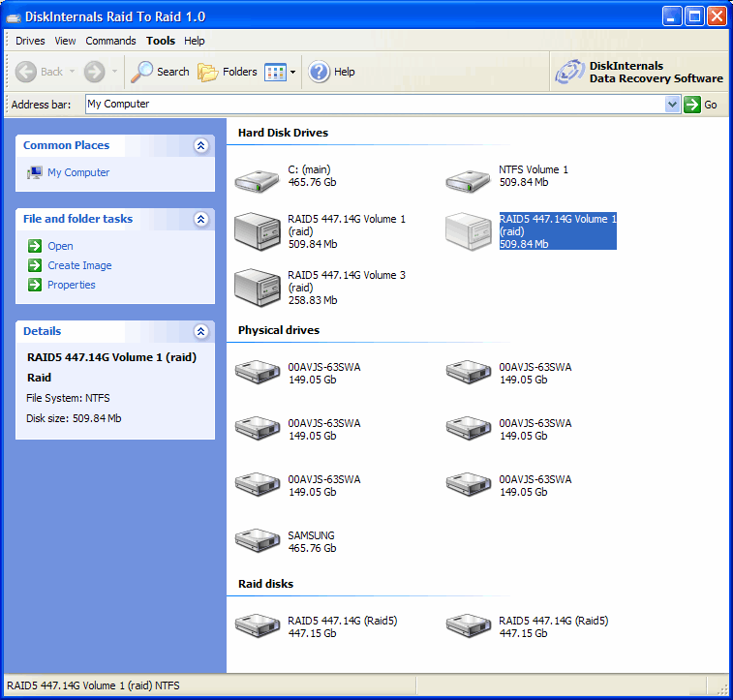Open the Views dropdown arrow

tap(293, 73)
